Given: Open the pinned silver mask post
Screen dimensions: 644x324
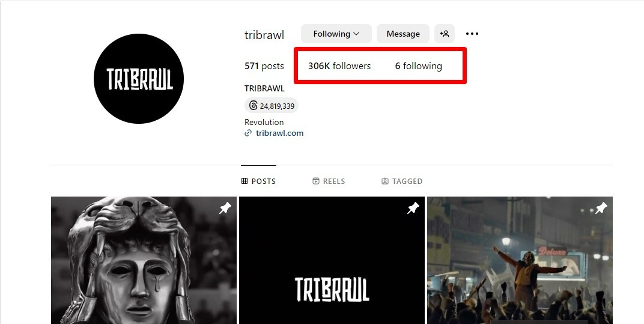Looking at the screenshot, I should [x=144, y=260].
